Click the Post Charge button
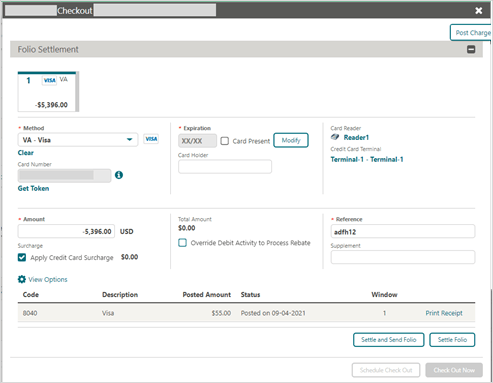Image resolution: width=493 pixels, height=383 pixels. [471, 33]
